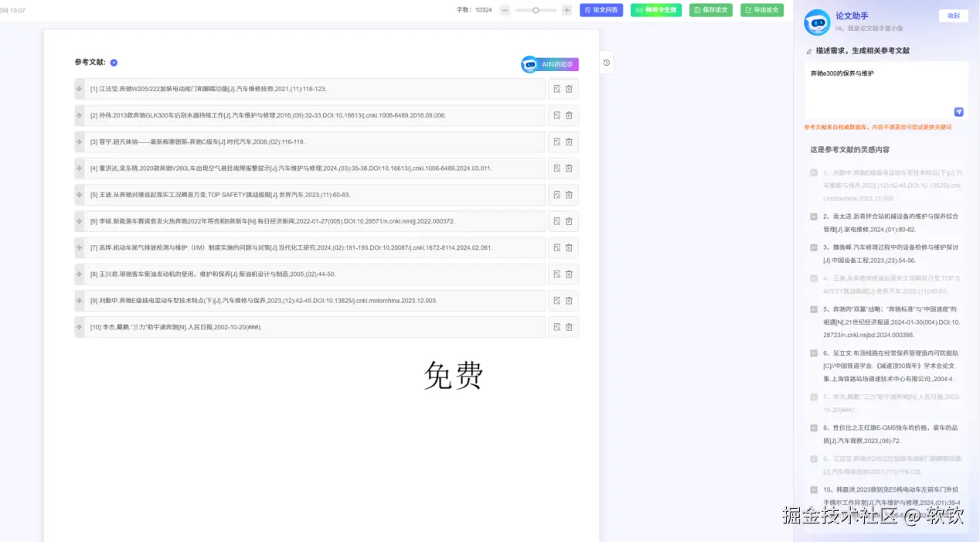
Task: Click the 参考文献： heading
Action: [90, 63]
